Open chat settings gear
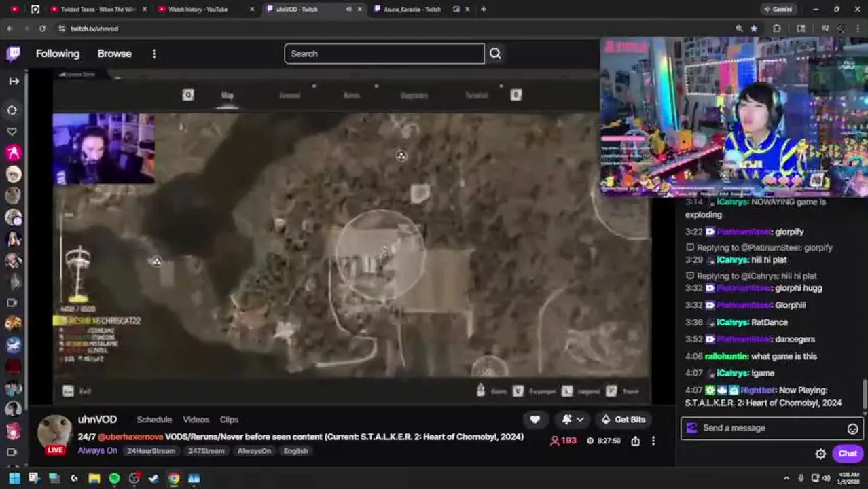This screenshot has width=868, height=489. coord(820,454)
